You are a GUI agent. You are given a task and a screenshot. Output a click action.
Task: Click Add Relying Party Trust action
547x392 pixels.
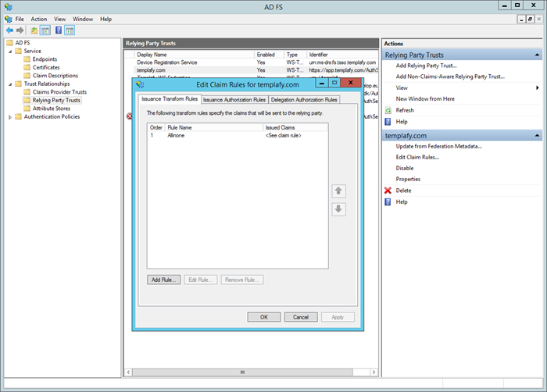point(426,66)
